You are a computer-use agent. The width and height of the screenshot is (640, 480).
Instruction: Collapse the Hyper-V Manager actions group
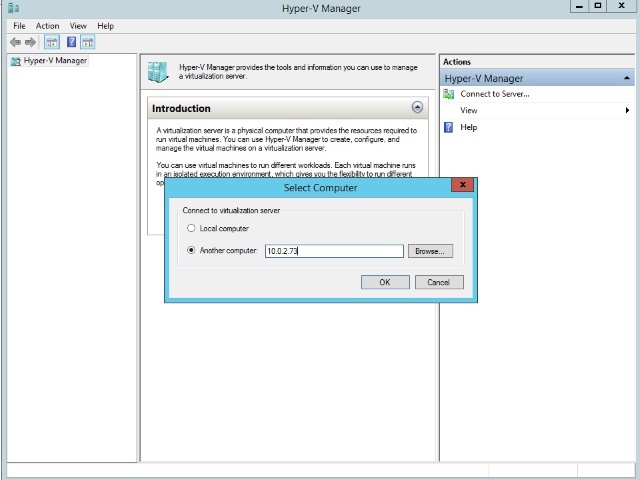tap(627, 78)
